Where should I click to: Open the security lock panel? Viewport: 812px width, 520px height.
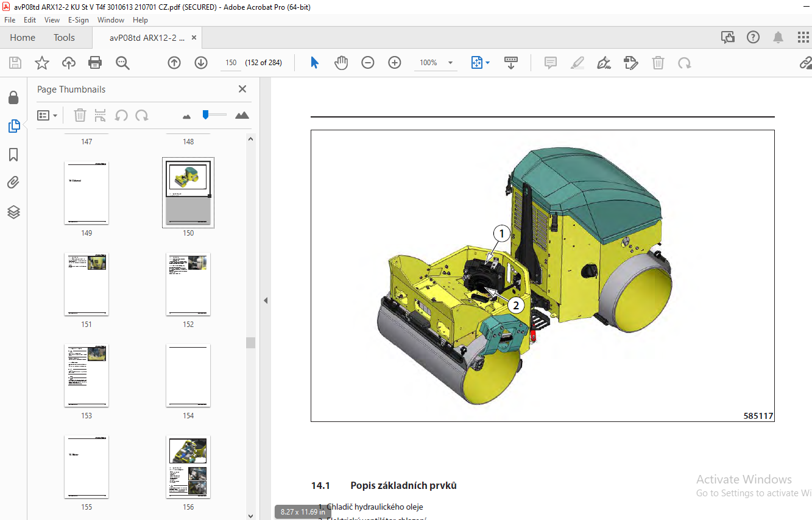coord(13,97)
